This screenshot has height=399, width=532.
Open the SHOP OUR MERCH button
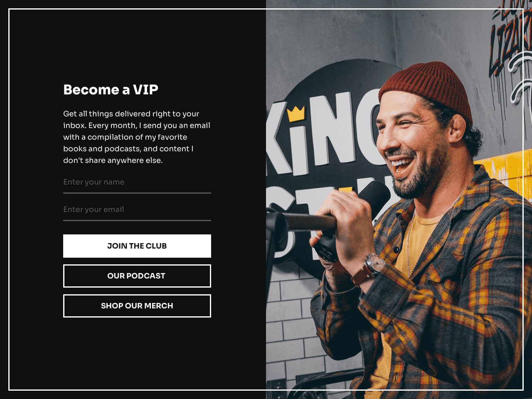[137, 306]
